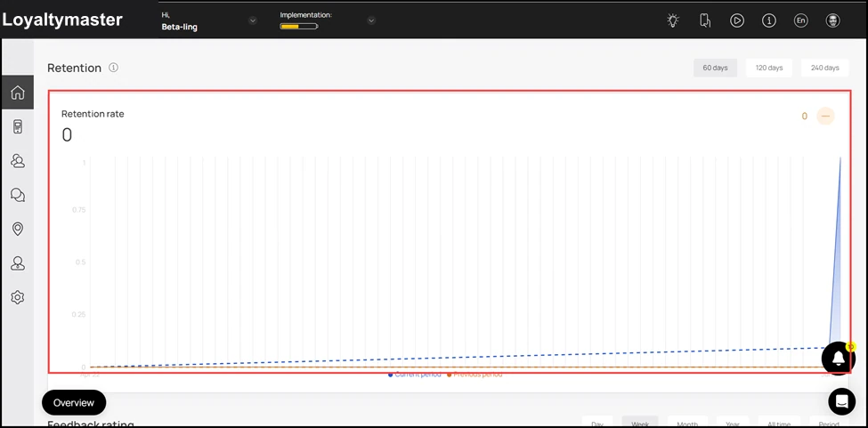
Task: Select the Week feedback period tab
Action: tap(640, 424)
